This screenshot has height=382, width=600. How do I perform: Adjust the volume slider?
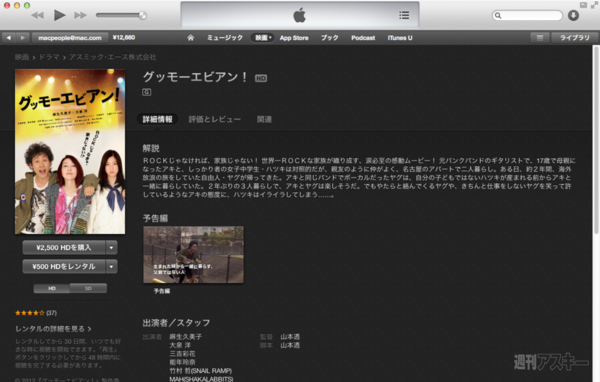click(x=121, y=15)
